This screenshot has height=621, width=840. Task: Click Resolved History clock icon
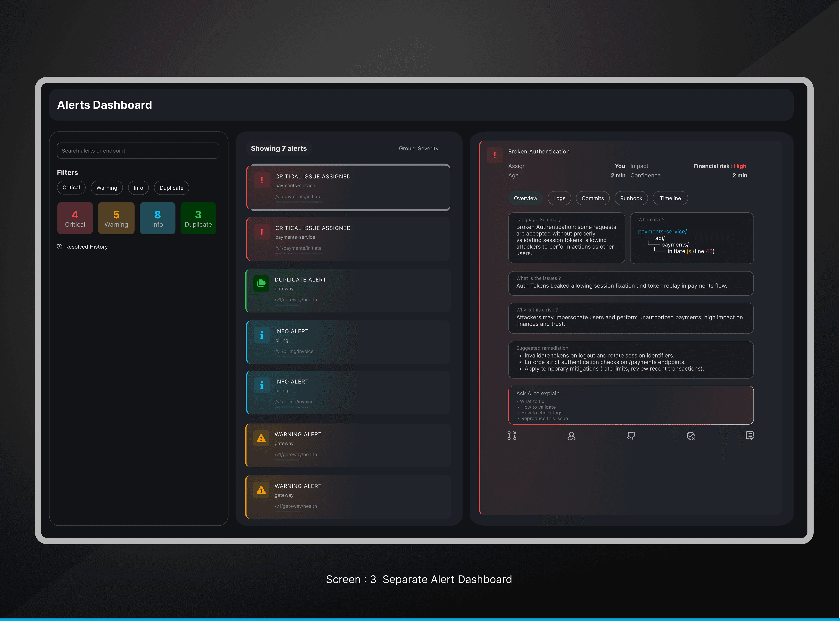tap(59, 247)
